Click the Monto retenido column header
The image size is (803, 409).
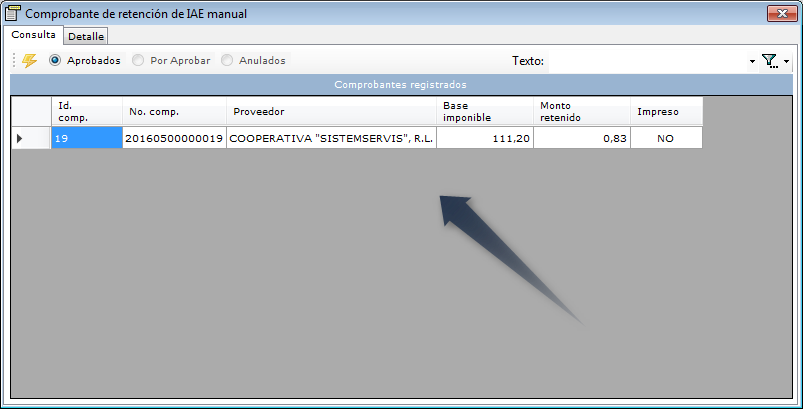(x=582, y=112)
